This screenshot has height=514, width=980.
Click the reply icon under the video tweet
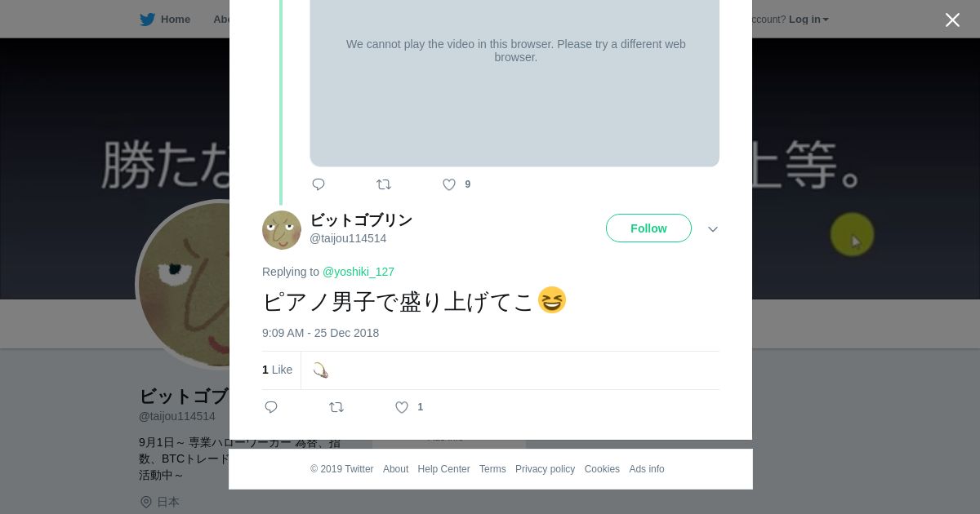pyautogui.click(x=318, y=184)
